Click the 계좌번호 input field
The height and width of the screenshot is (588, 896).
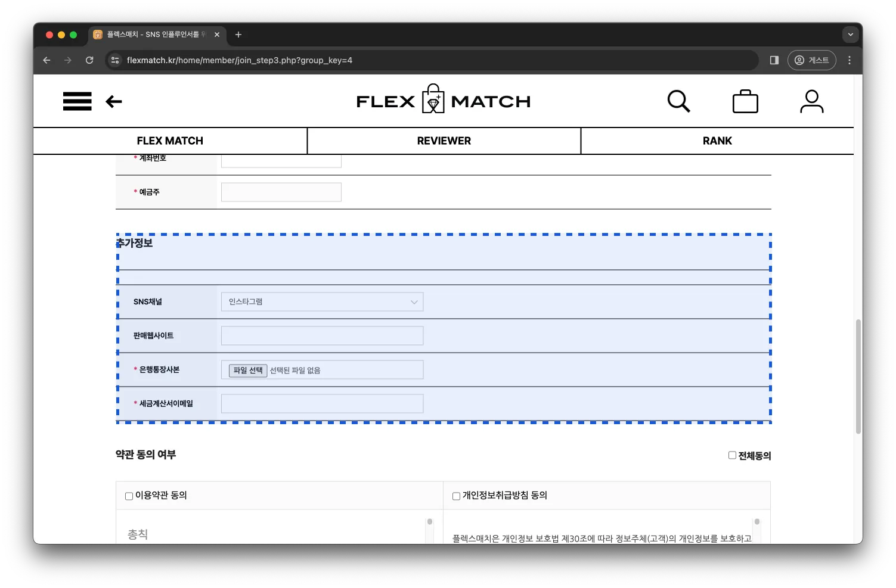pos(281,161)
